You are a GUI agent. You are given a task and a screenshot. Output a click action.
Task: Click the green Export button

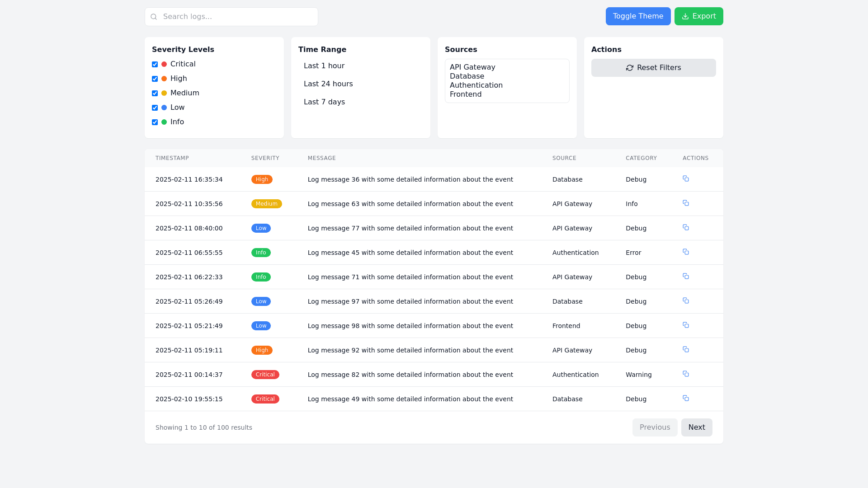click(x=698, y=16)
